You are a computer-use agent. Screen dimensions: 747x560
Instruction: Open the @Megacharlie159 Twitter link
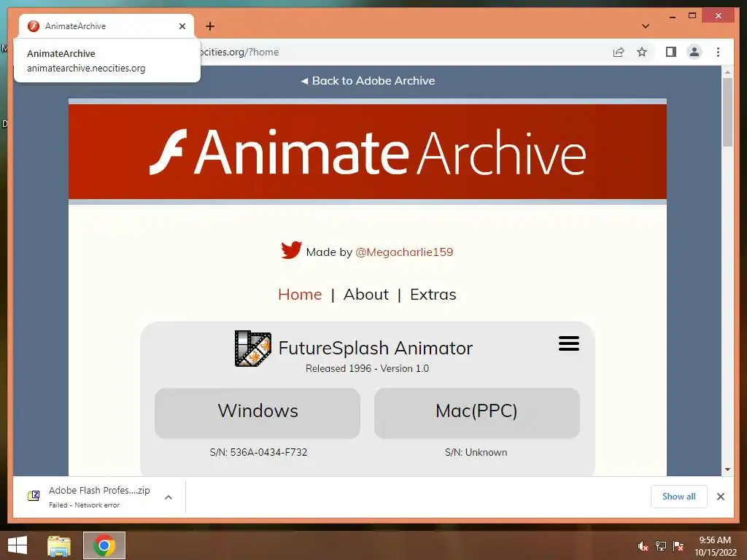coord(404,252)
